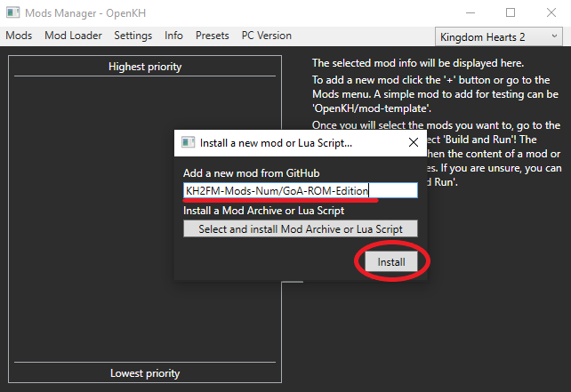
Task: Maximize the Mods Manager window
Action: [x=511, y=12]
